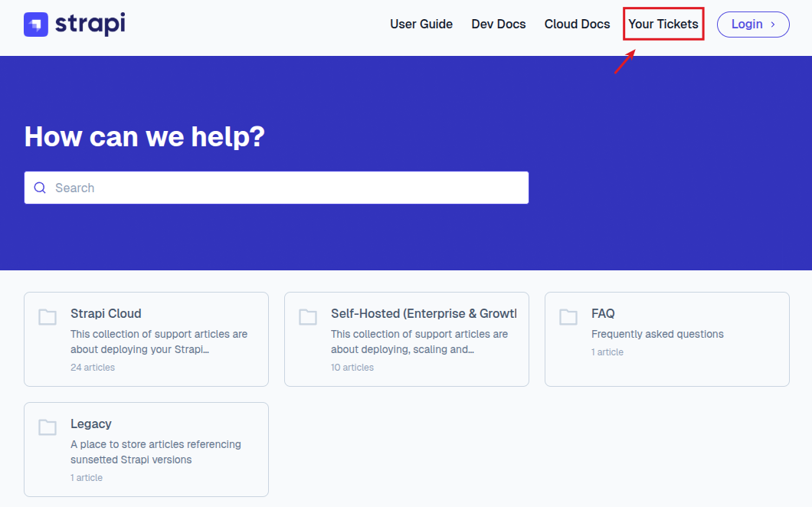Click 'A place to store articles' description
The image size is (812, 507).
156,452
